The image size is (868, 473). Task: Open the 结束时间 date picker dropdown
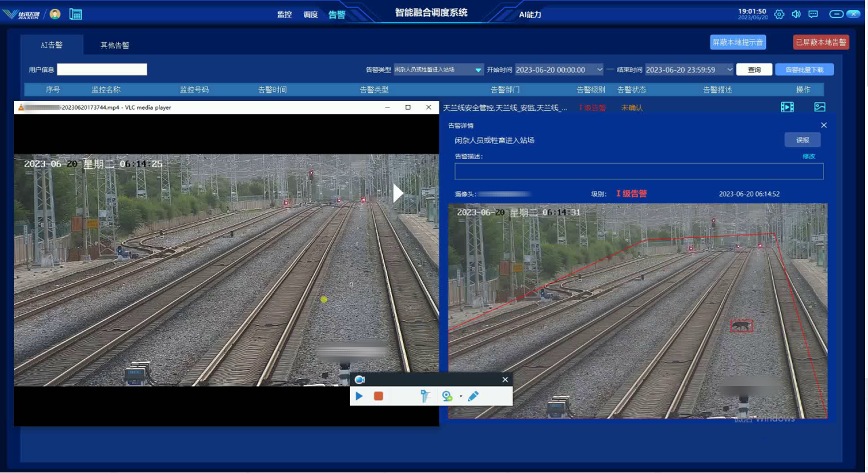click(x=729, y=70)
